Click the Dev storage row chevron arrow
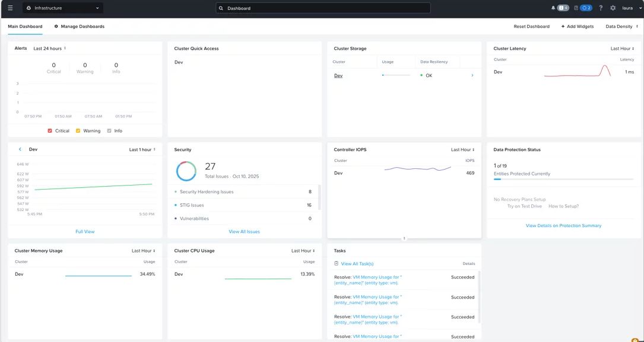 click(472, 76)
